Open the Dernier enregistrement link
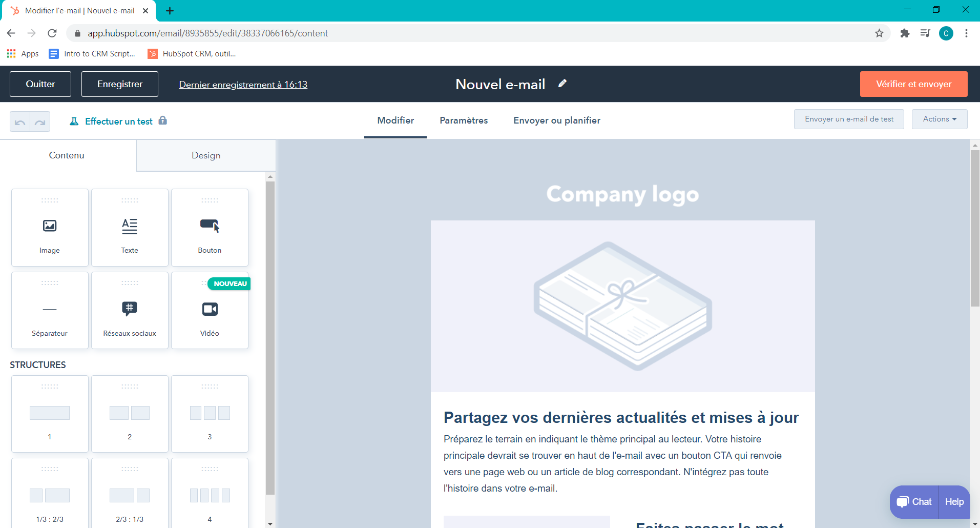 [243, 85]
